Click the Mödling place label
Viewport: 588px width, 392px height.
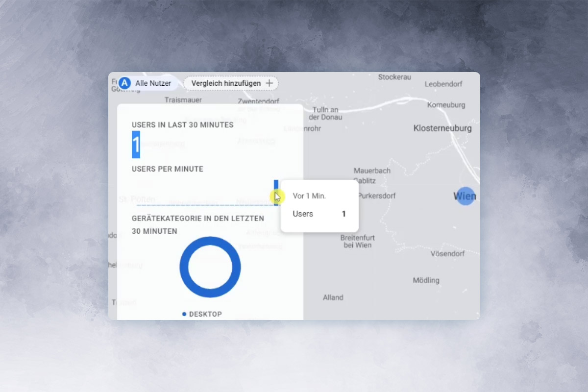426,280
